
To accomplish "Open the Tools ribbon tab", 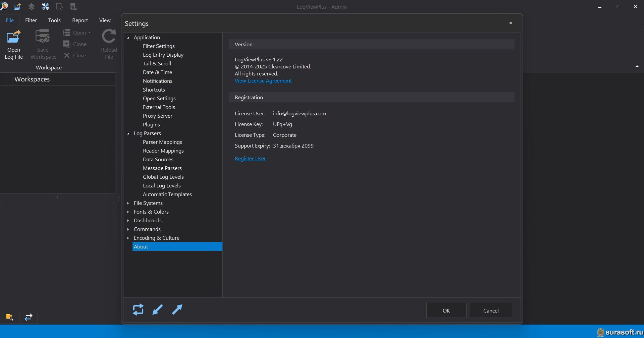I will [x=54, y=20].
